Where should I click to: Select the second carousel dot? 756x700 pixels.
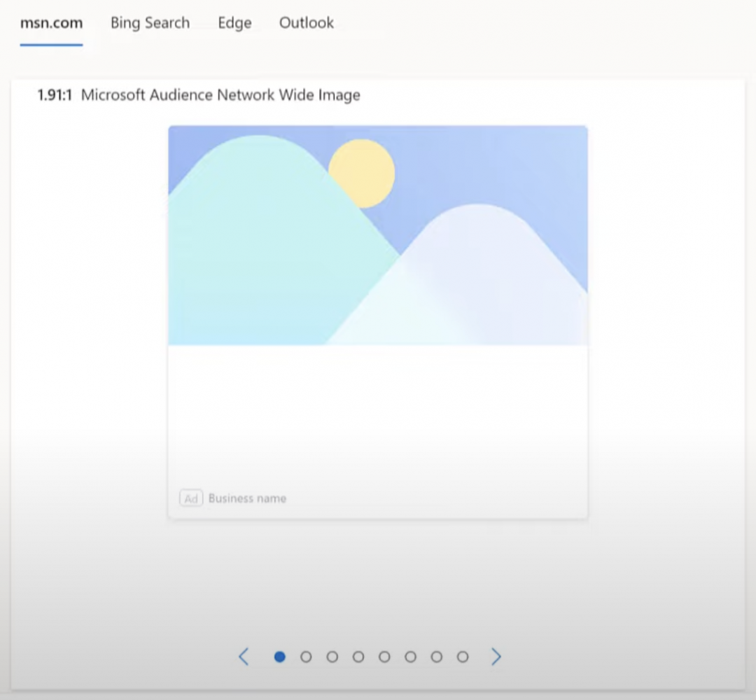pos(306,657)
